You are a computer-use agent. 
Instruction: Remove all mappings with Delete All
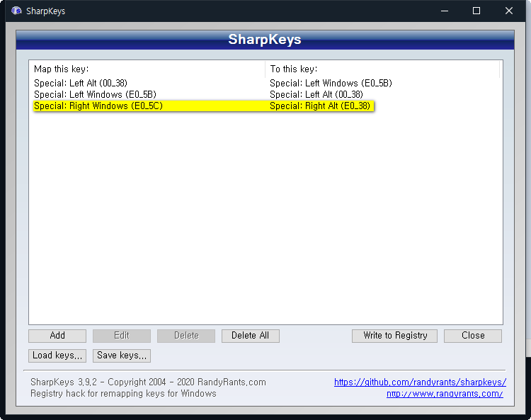click(x=250, y=336)
